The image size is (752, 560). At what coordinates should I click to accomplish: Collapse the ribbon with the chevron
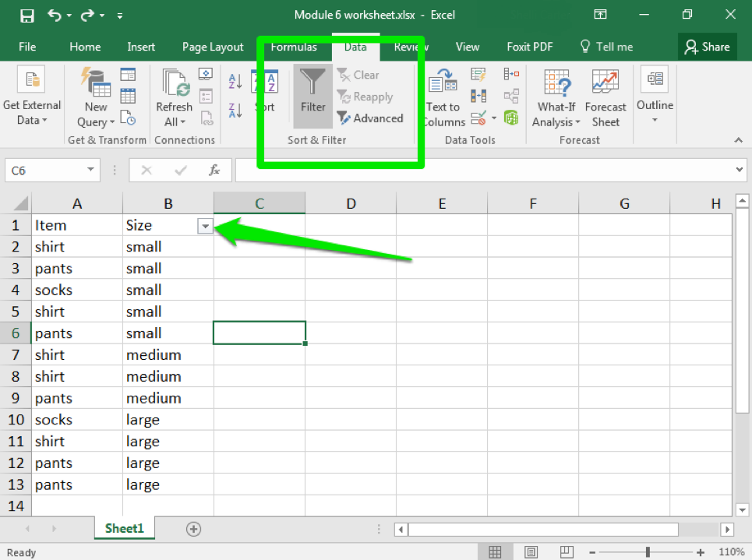coord(738,140)
